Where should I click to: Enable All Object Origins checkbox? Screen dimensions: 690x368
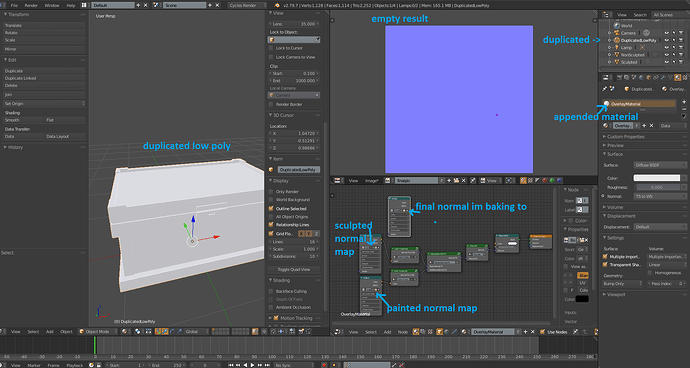(x=271, y=217)
